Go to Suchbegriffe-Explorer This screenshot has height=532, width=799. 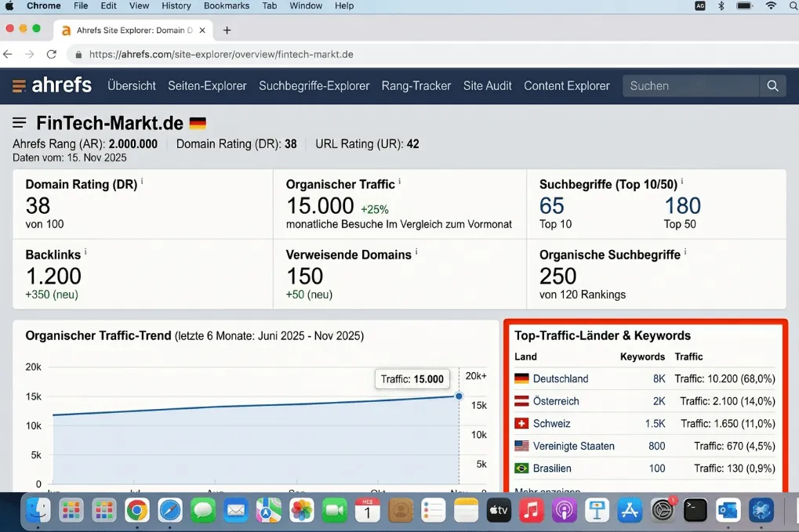point(314,86)
